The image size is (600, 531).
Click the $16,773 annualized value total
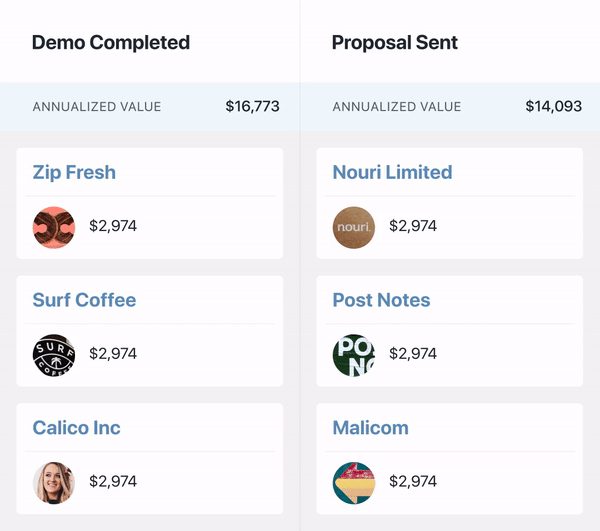(x=252, y=106)
